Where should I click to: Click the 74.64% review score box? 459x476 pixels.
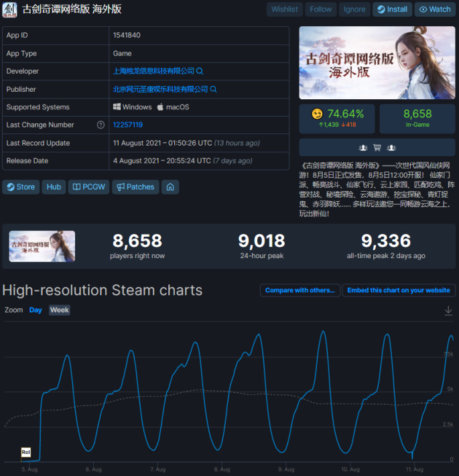pyautogui.click(x=337, y=119)
